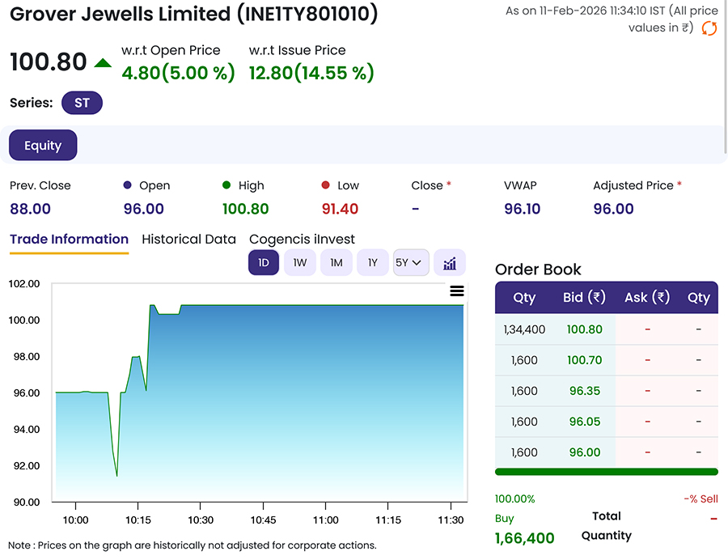This screenshot has width=728, height=560.
Task: Expand the 5Y period dropdown
Action: click(411, 262)
